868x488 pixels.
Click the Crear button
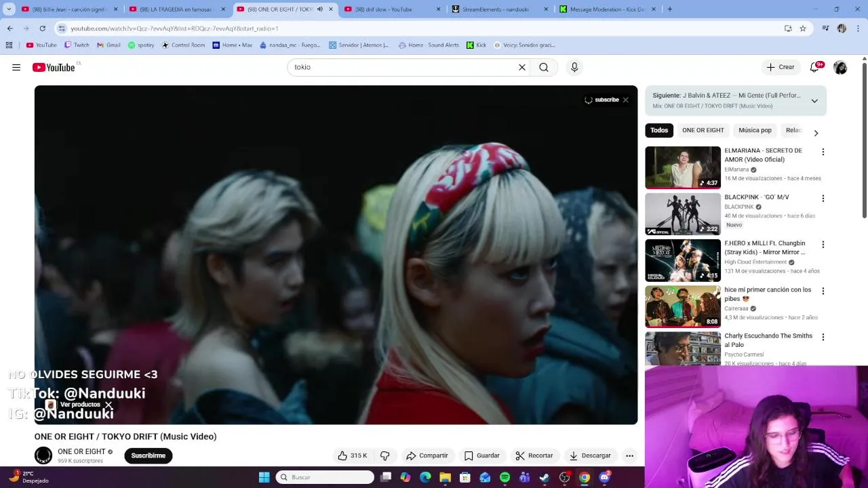click(x=780, y=67)
